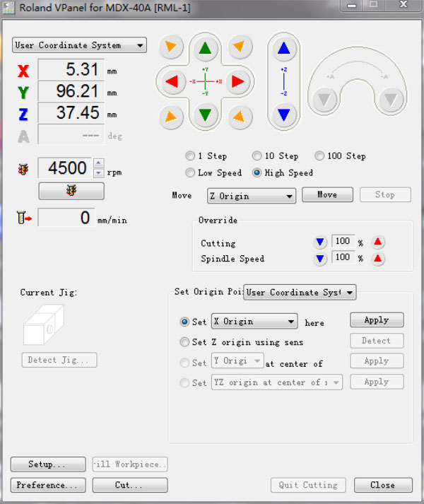Open the 'Y Origin' center dropdown
This screenshot has width=424, height=504.
pyautogui.click(x=237, y=361)
